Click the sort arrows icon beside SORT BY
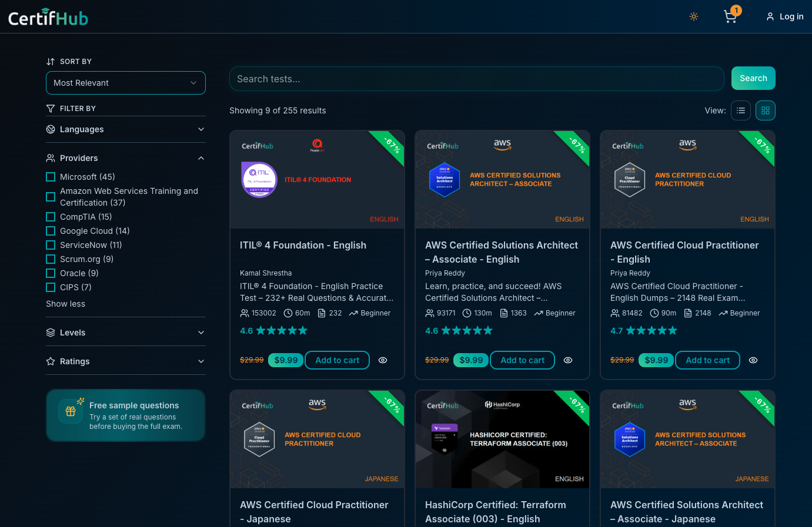 click(x=51, y=61)
